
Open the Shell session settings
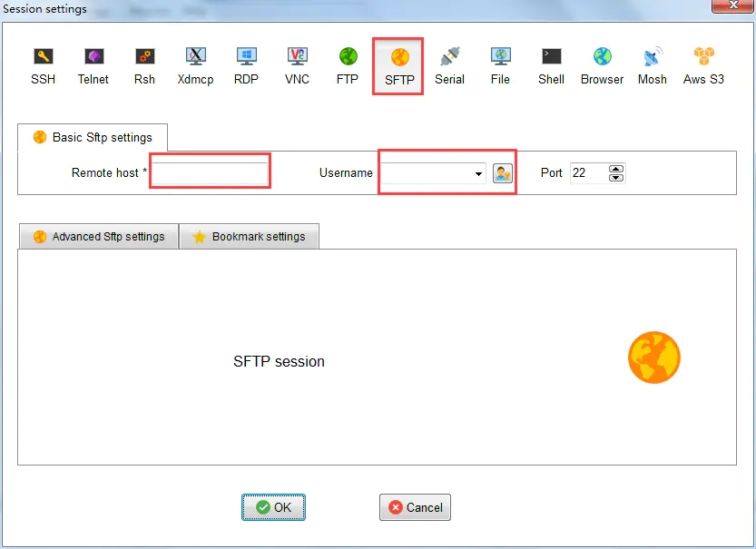tap(550, 64)
